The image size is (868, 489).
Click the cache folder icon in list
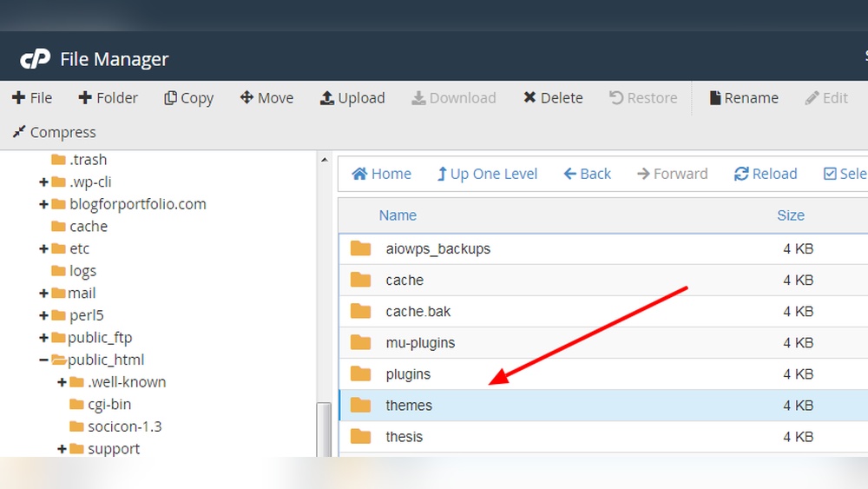click(x=360, y=280)
